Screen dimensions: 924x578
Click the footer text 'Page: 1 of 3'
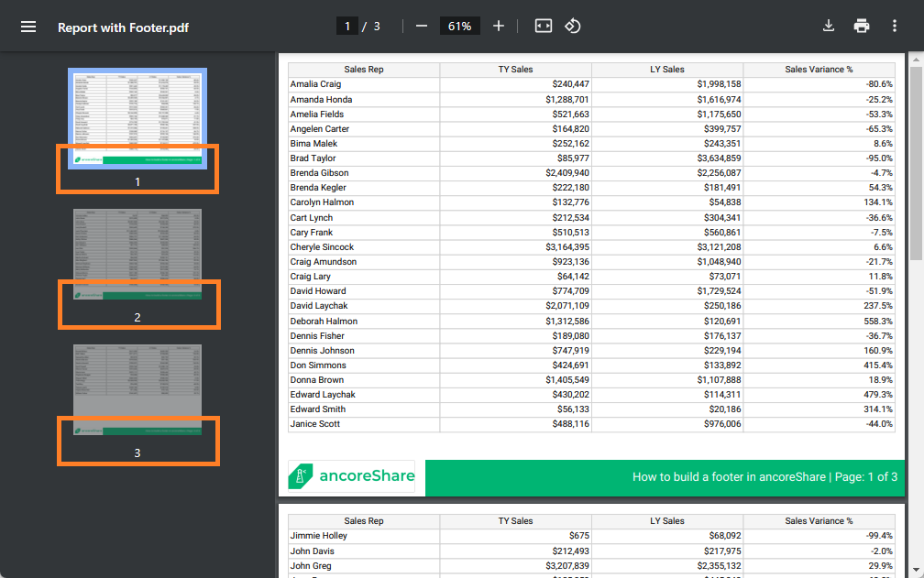click(x=866, y=476)
